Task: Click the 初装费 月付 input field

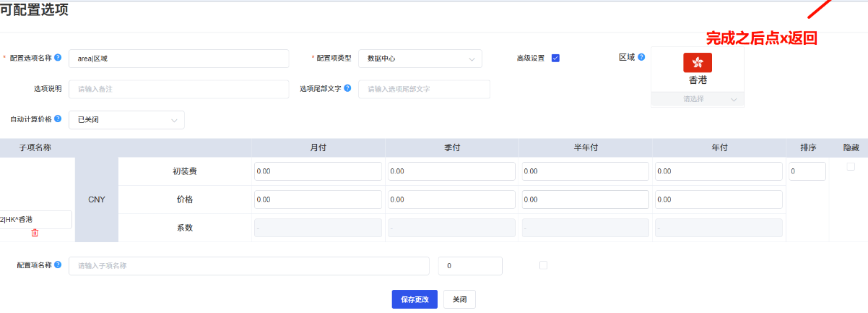Action: [x=318, y=171]
